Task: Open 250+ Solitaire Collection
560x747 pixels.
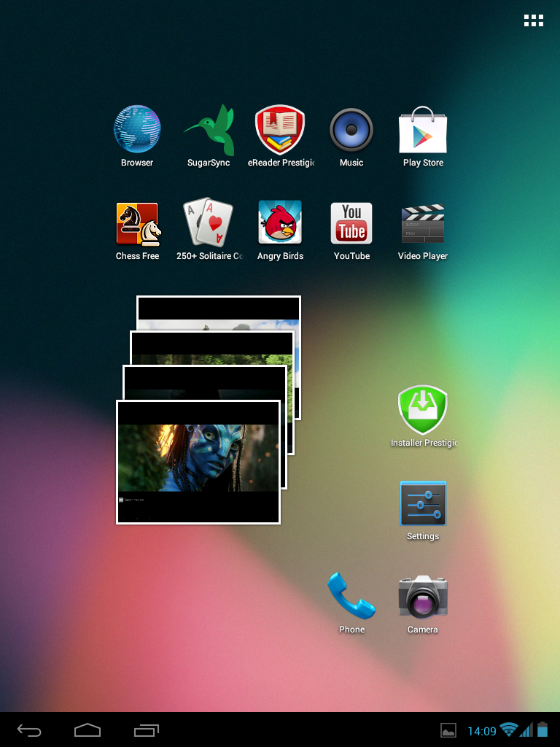Action: pos(209,231)
